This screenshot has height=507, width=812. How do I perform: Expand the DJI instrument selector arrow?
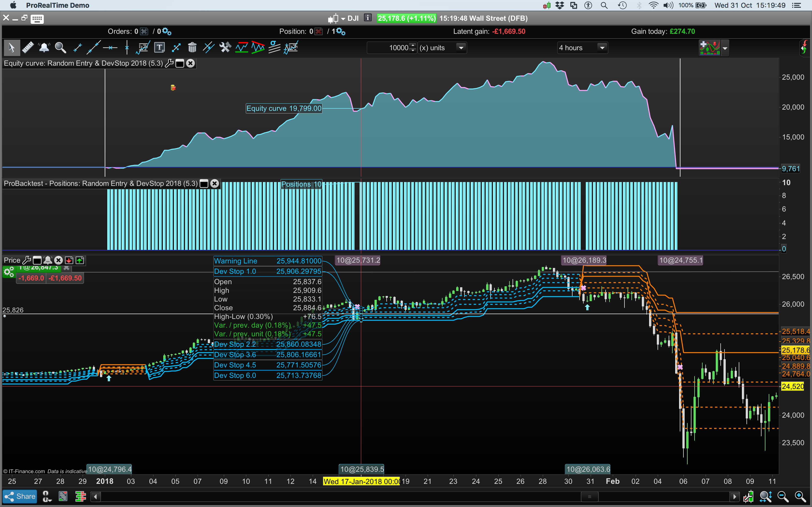[x=343, y=18]
